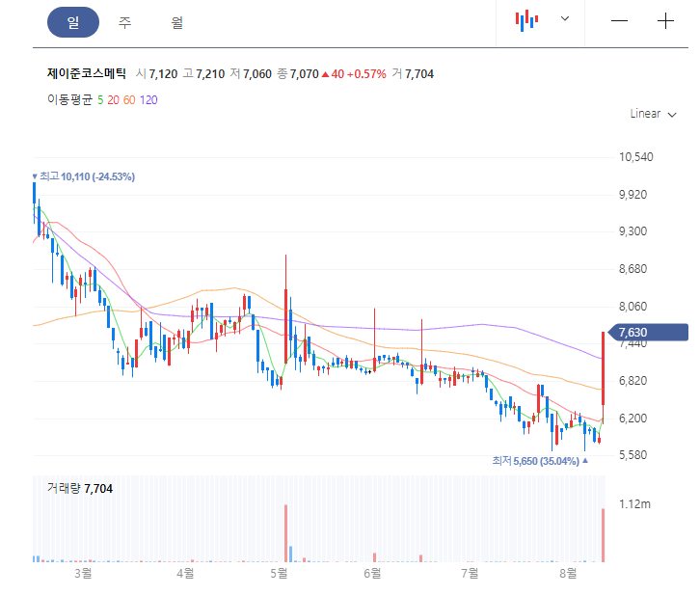Click the closing price 7,070

click(x=305, y=74)
